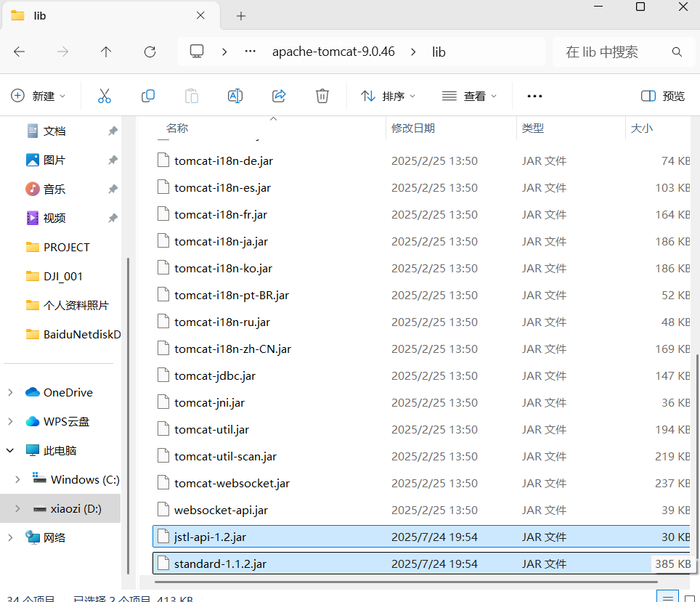This screenshot has height=602, width=700.
Task: Open the more options ellipsis menu
Action: point(534,96)
